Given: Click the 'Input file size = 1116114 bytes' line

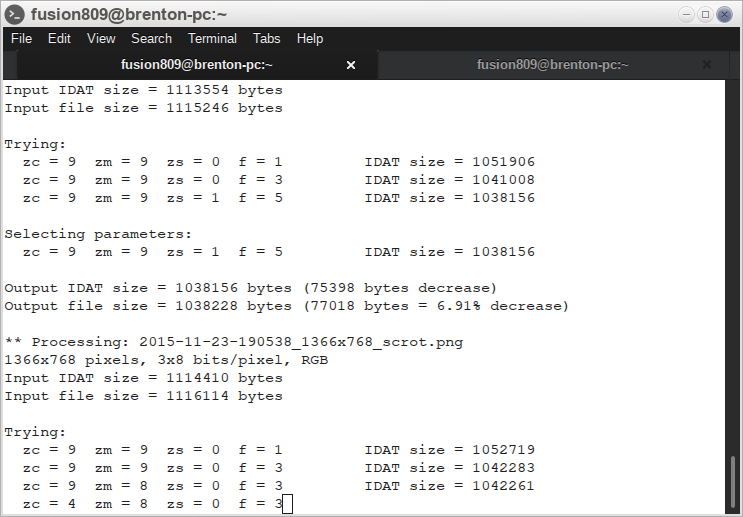Looking at the screenshot, I should click(144, 396).
